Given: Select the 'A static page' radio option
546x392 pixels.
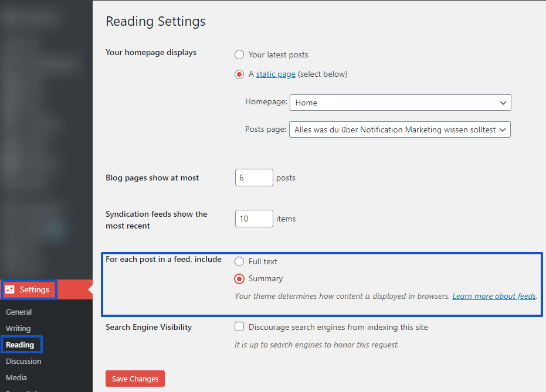Looking at the screenshot, I should click(x=239, y=74).
